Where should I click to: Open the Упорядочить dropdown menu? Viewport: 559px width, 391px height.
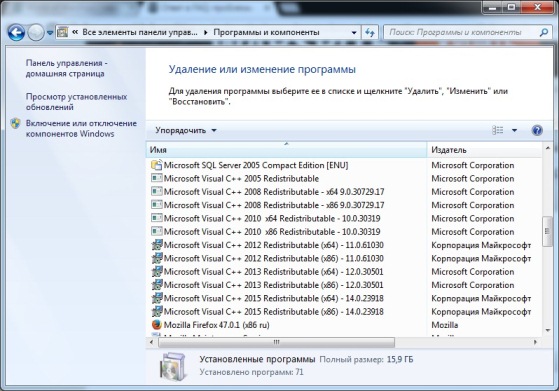click(186, 130)
